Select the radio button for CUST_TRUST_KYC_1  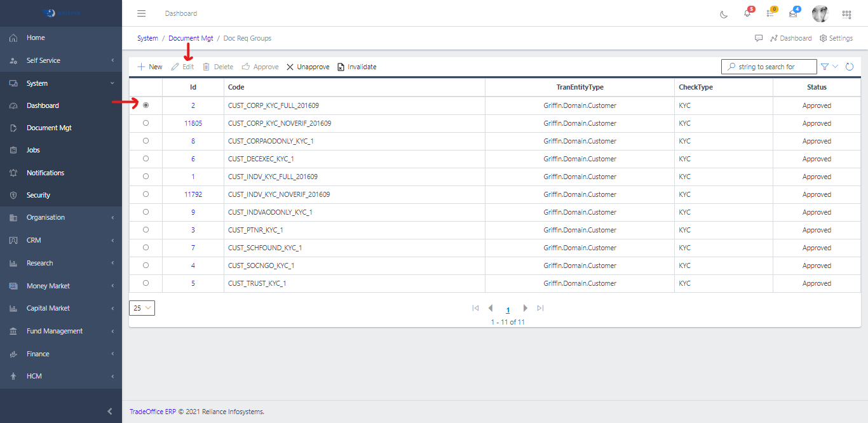[x=146, y=283]
